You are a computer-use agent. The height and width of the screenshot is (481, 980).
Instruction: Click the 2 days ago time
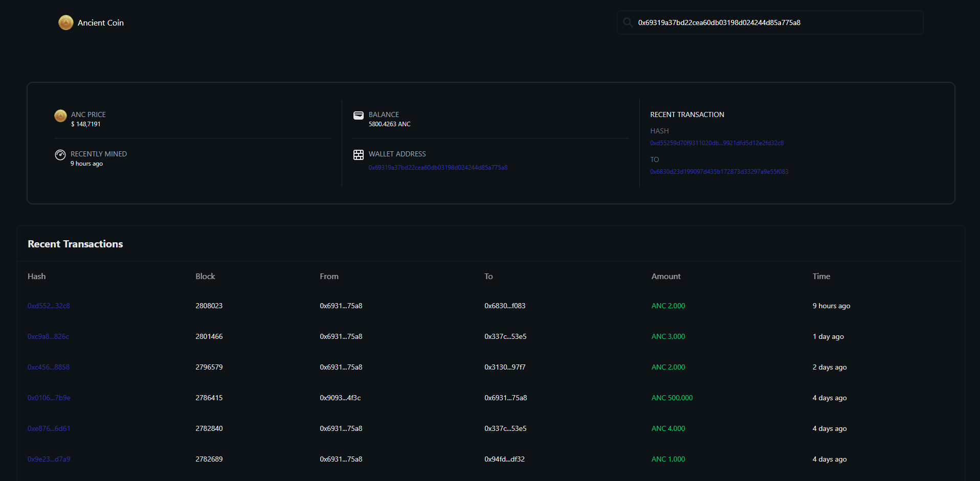pyautogui.click(x=830, y=367)
